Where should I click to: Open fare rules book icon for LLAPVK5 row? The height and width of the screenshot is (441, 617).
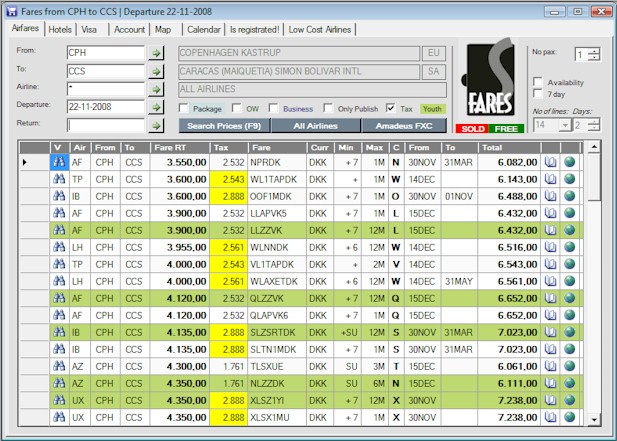tap(550, 213)
